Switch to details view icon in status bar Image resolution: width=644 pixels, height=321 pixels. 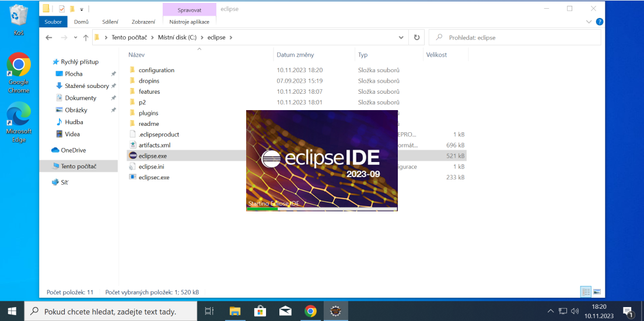(x=586, y=292)
